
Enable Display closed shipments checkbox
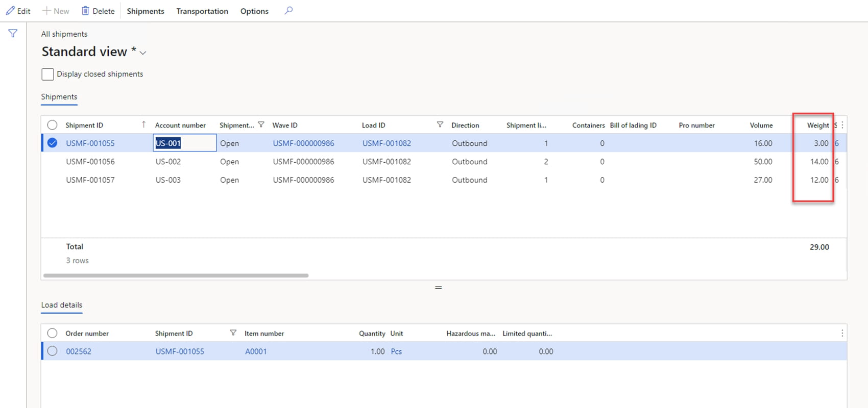point(47,74)
